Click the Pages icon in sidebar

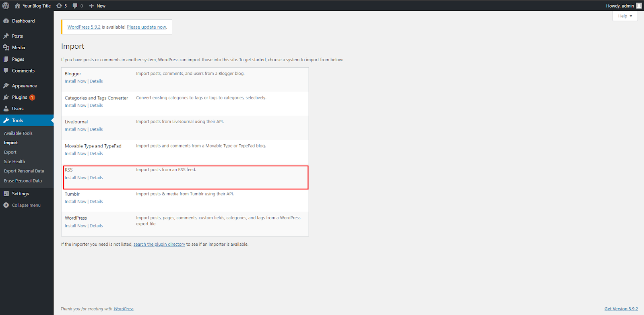[x=6, y=59]
